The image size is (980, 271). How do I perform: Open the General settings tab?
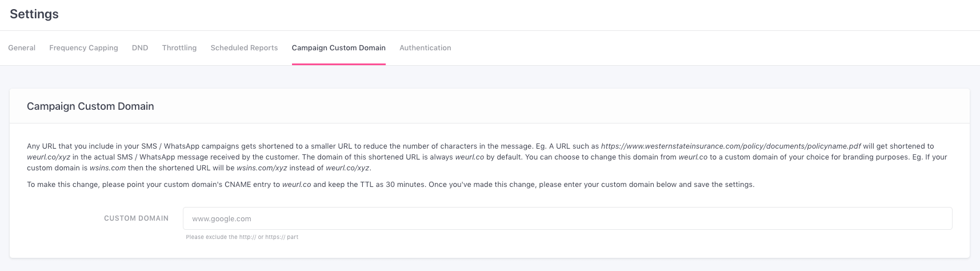[x=22, y=48]
